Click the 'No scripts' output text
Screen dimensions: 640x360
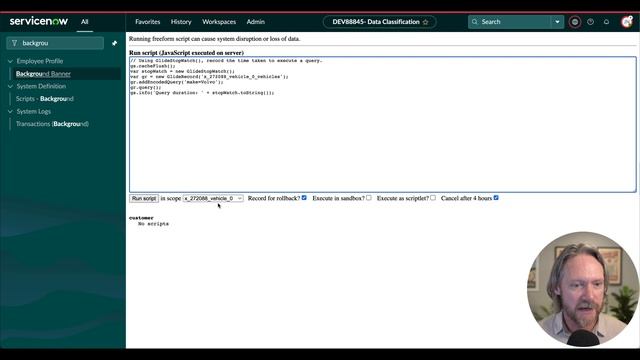[x=153, y=224]
